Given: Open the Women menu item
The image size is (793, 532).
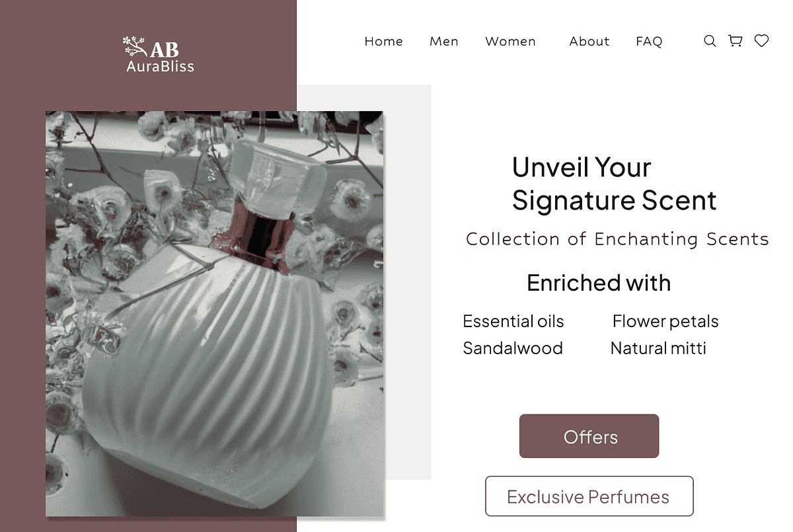Looking at the screenshot, I should pyautogui.click(x=510, y=41).
